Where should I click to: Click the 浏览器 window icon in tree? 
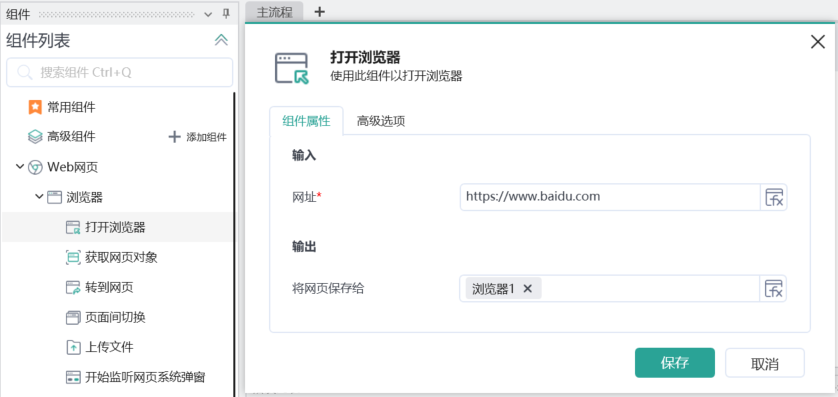pos(54,198)
